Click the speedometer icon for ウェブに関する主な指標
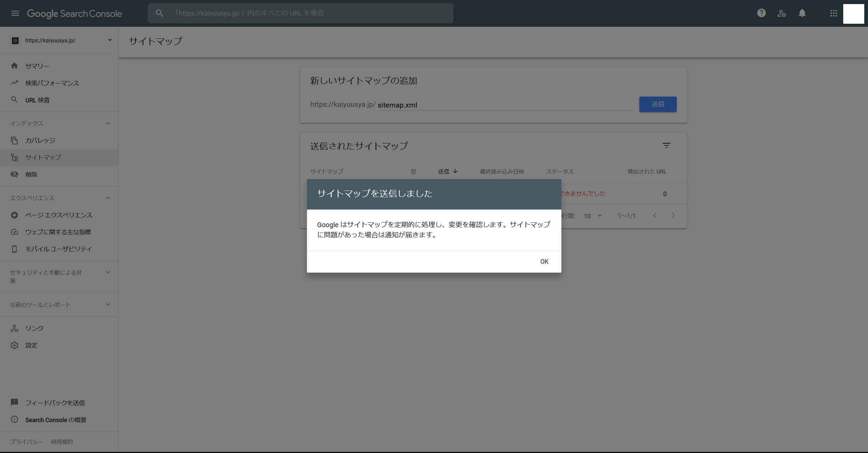The height and width of the screenshot is (453, 868). 14,232
